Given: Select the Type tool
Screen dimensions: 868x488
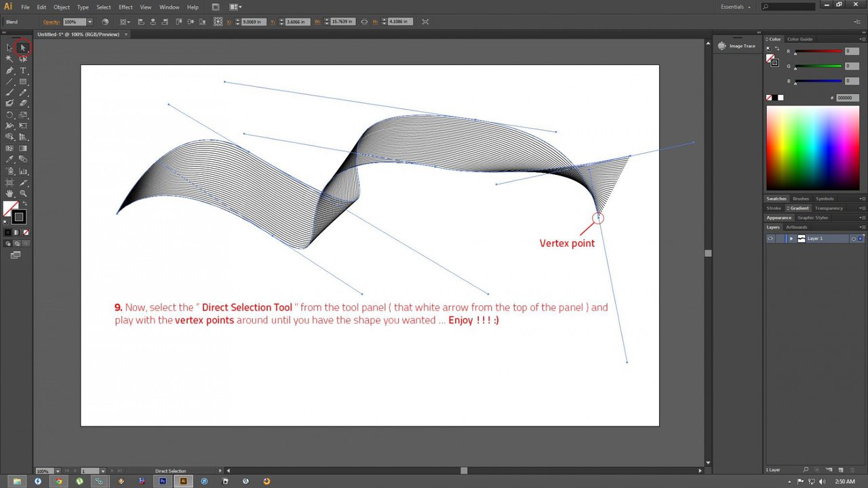Looking at the screenshot, I should [x=23, y=70].
